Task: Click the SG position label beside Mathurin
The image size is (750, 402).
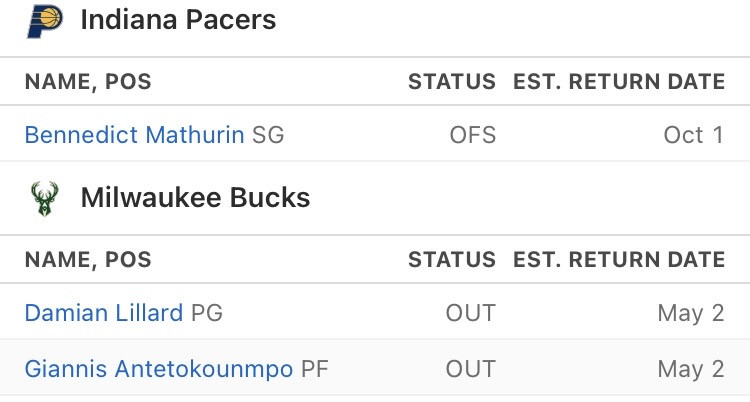Action: (x=268, y=135)
